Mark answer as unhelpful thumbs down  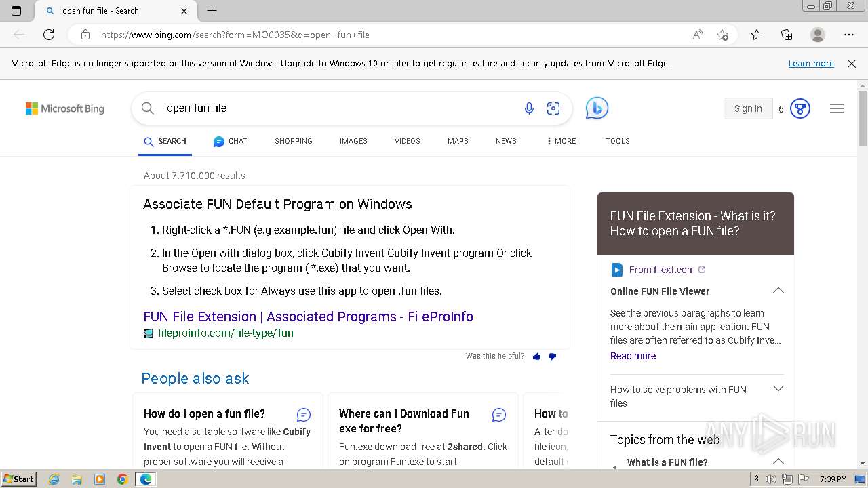(x=552, y=357)
